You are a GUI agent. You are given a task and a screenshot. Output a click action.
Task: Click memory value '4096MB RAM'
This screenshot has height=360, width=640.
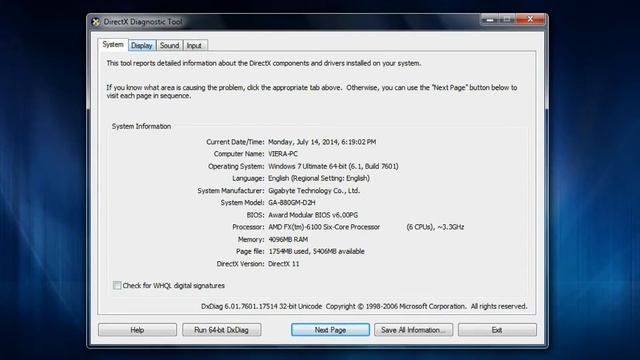[x=288, y=240]
